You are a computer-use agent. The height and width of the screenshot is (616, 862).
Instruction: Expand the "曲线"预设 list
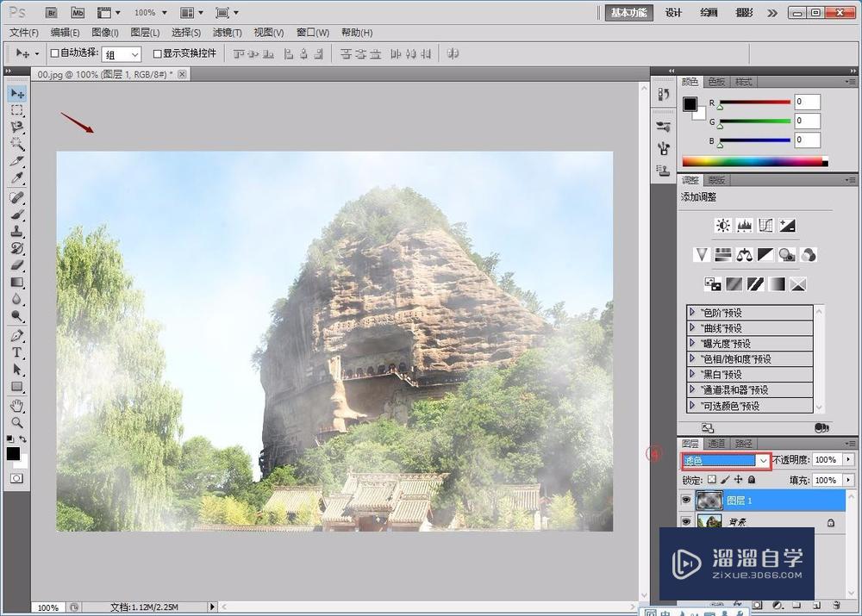[692, 328]
